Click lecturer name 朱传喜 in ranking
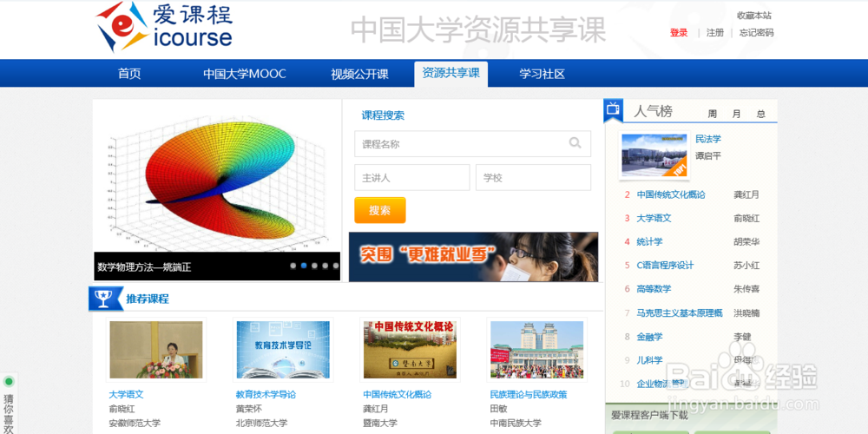Image resolution: width=868 pixels, height=434 pixels. 746,289
